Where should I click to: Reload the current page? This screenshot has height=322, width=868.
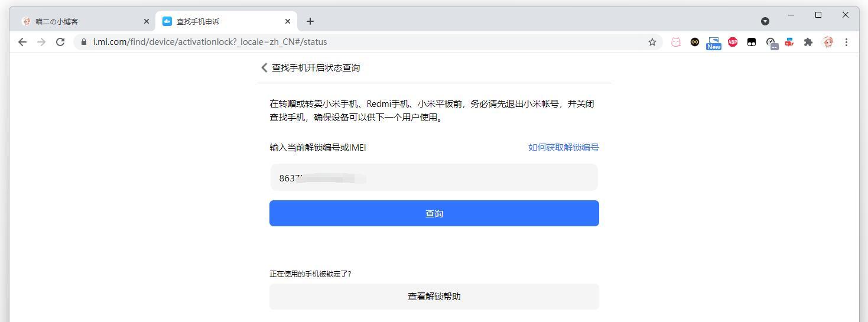(x=60, y=42)
